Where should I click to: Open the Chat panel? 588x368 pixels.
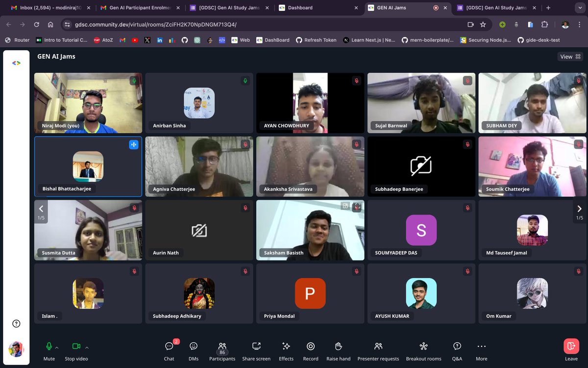click(x=169, y=351)
